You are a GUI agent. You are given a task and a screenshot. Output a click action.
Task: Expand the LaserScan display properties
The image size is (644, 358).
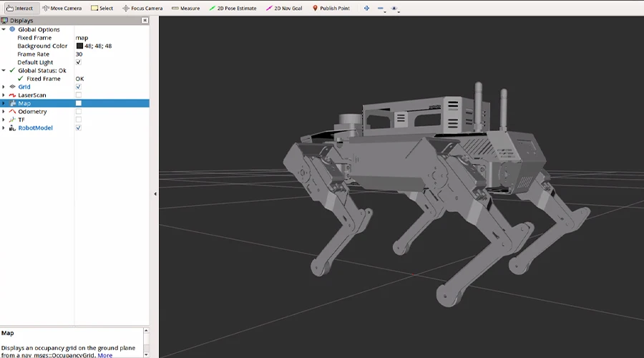[x=4, y=95]
